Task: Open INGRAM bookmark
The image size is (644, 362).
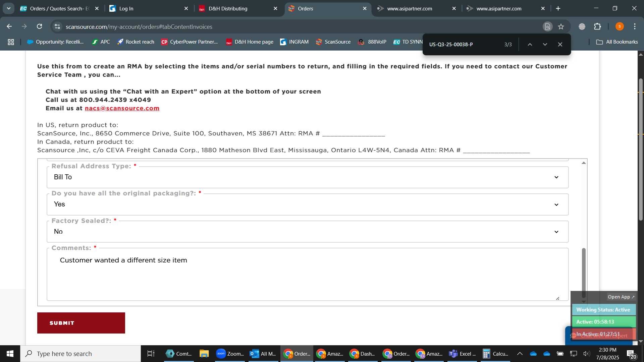Action: point(294,42)
